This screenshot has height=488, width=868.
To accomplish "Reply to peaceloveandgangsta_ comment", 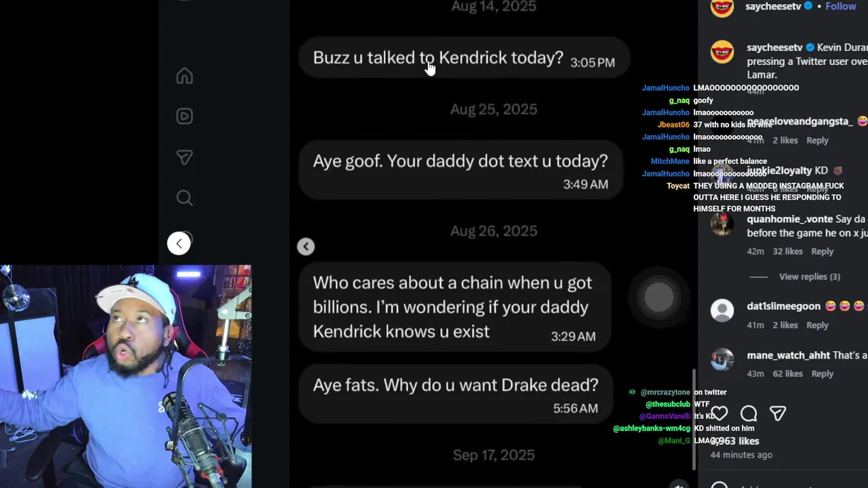I will [x=817, y=140].
